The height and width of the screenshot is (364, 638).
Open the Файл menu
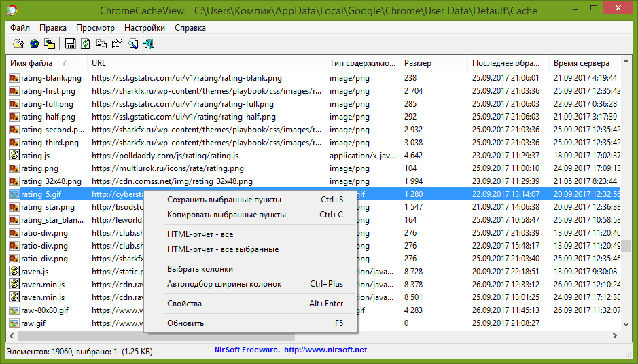point(20,28)
